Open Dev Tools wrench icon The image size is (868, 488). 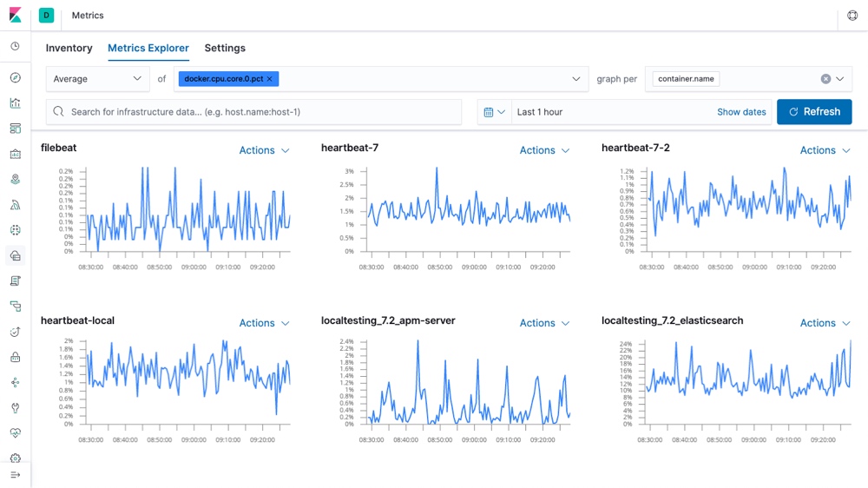[x=15, y=408]
